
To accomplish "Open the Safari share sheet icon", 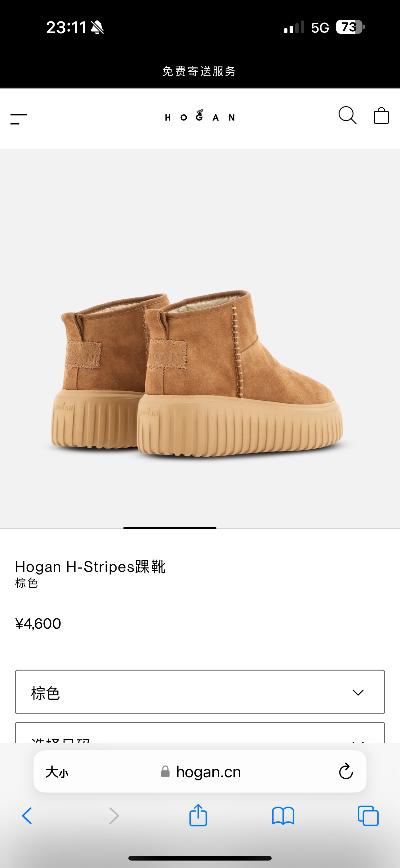I will click(198, 815).
